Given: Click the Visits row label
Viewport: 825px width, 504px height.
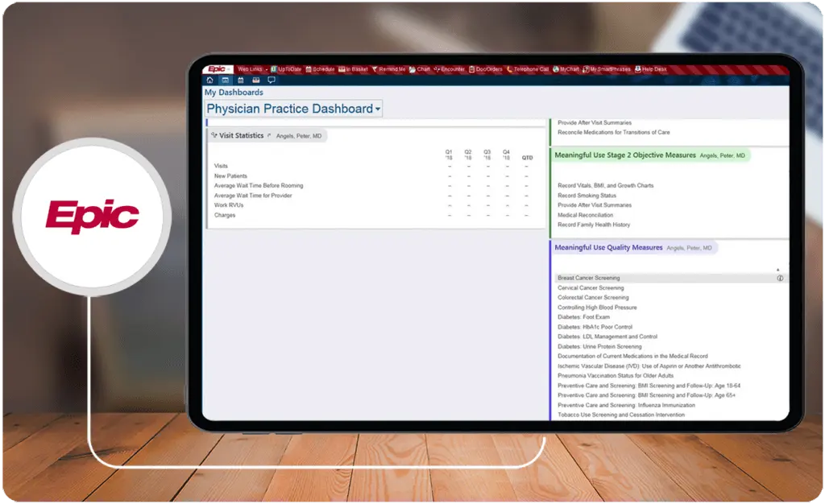Looking at the screenshot, I should coord(221,166).
